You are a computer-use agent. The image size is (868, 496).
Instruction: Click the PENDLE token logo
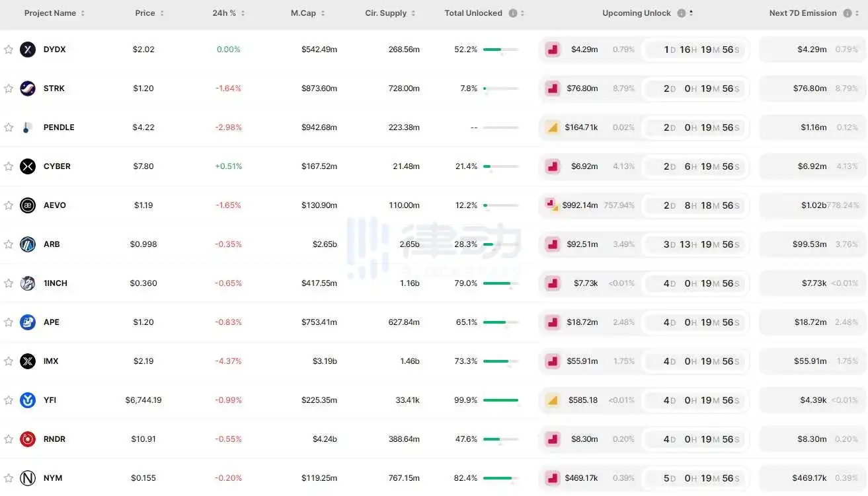click(28, 127)
